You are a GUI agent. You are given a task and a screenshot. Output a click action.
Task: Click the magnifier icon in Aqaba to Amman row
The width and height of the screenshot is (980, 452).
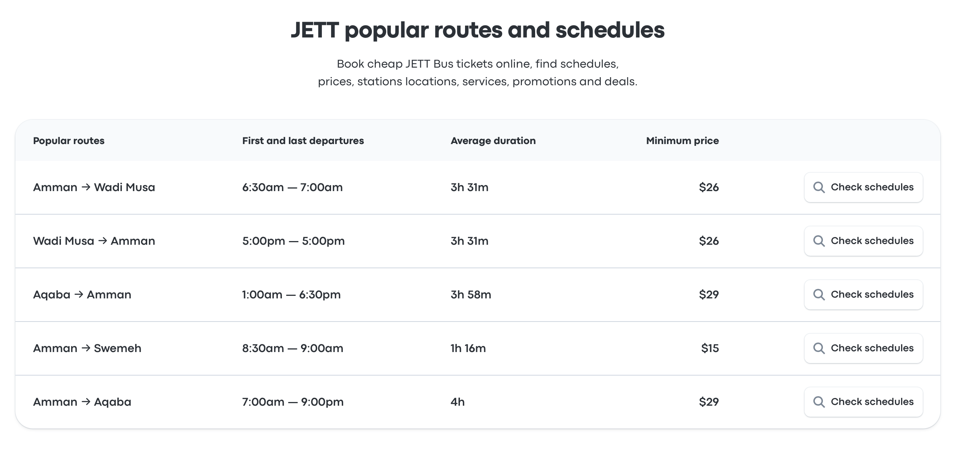(x=819, y=295)
